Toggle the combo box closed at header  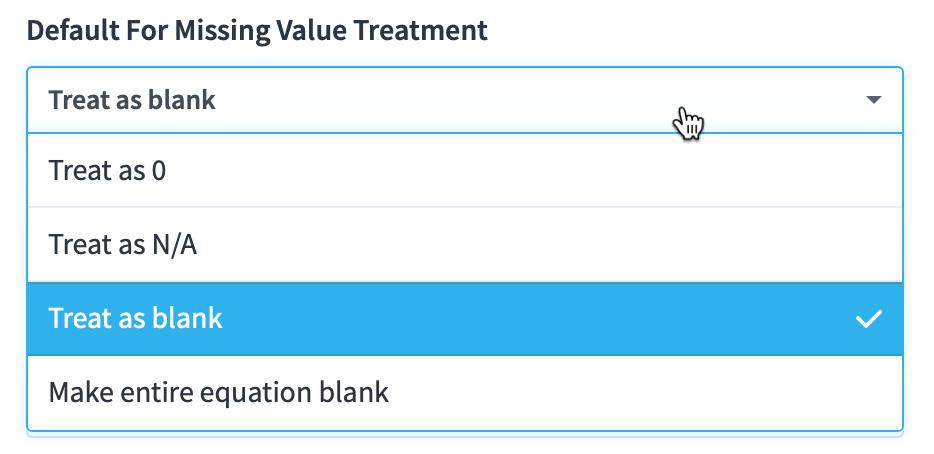click(465, 100)
